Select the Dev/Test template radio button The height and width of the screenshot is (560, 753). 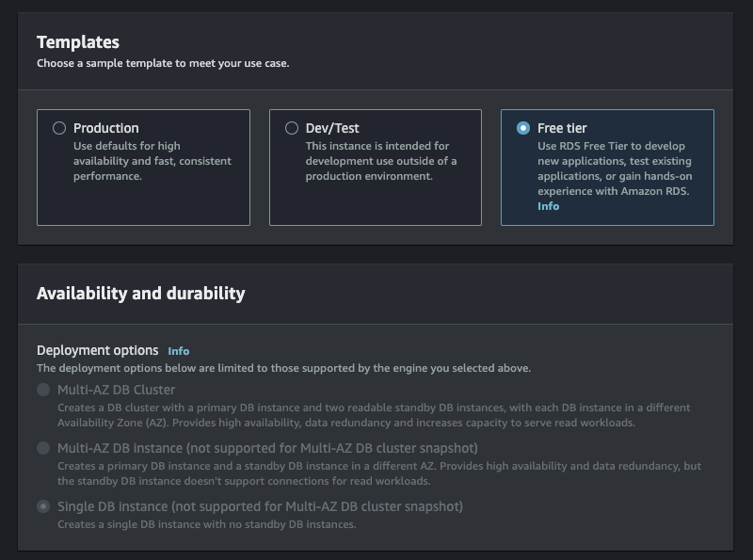tap(292, 128)
